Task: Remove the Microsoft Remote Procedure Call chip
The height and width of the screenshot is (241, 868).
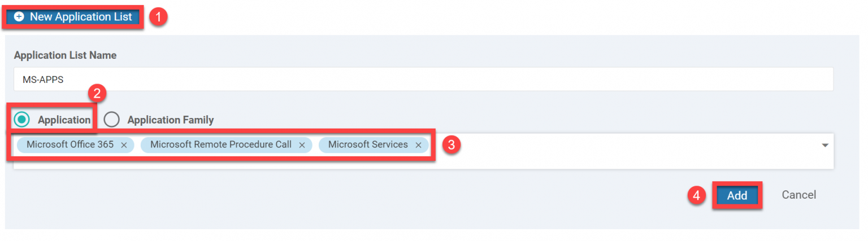Action: coord(302,145)
